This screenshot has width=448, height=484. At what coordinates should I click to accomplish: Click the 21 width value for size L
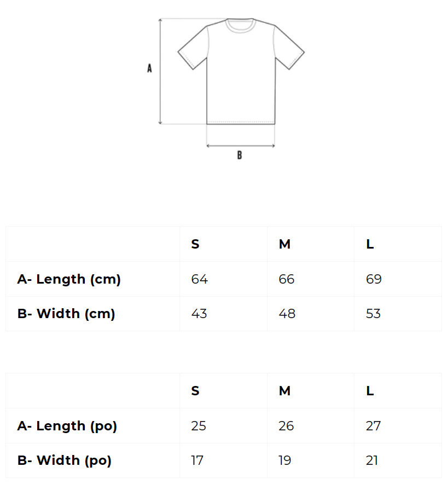(372, 460)
